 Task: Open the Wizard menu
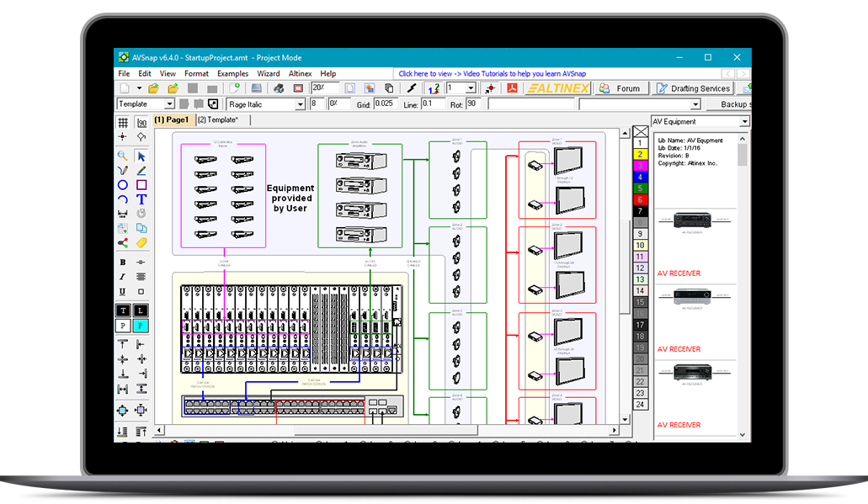(268, 73)
